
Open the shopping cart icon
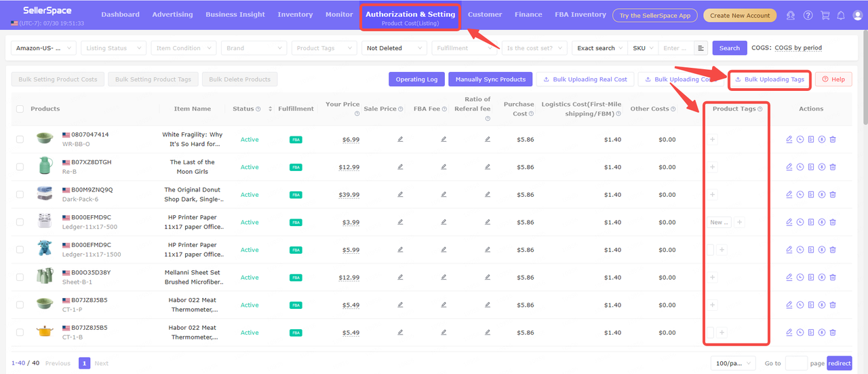pyautogui.click(x=825, y=15)
